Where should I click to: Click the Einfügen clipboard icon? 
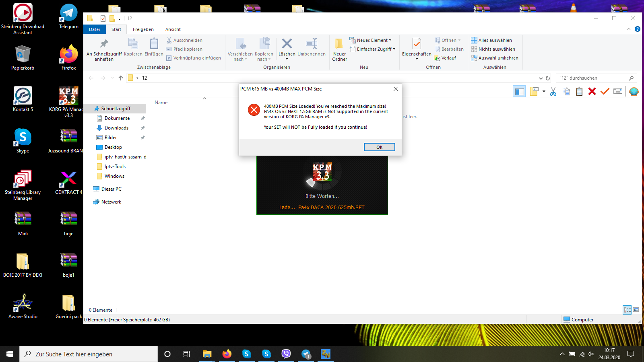coord(154,47)
